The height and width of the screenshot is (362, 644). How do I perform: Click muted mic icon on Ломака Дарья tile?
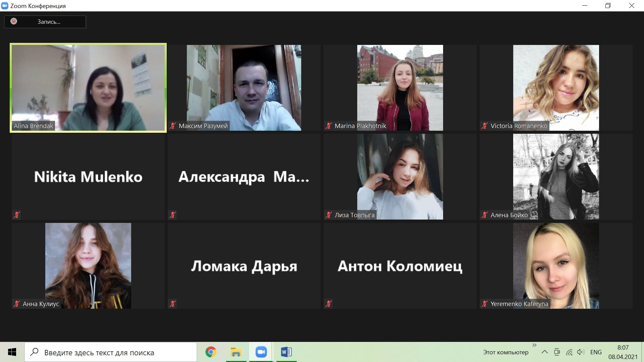(x=173, y=304)
